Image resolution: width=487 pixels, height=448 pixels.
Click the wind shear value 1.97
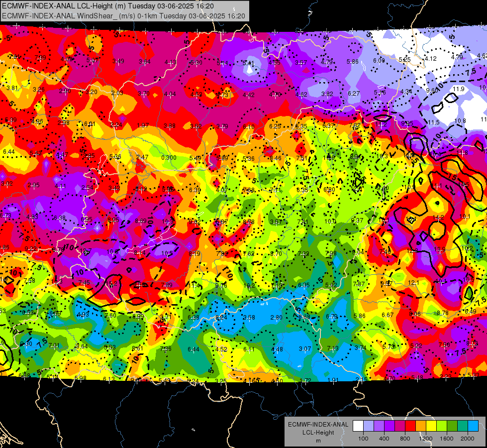pyautogui.click(x=143, y=125)
